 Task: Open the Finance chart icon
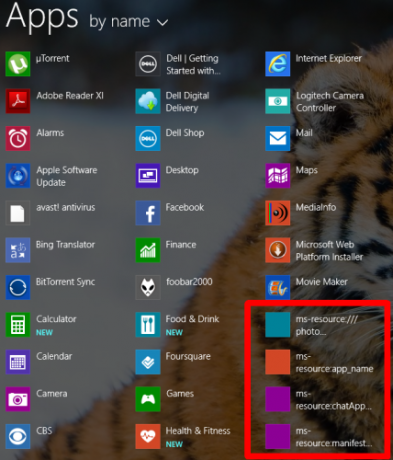(148, 250)
